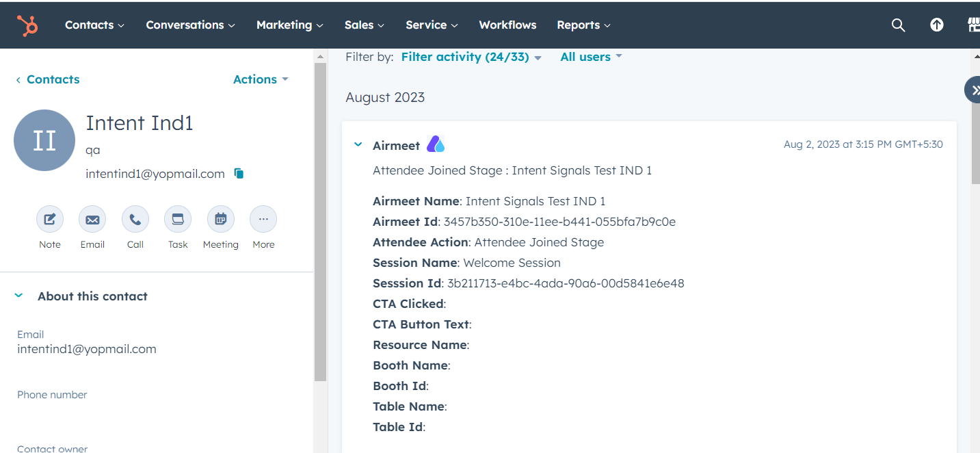The height and width of the screenshot is (453, 980).
Task: Click the Airmeet activity title
Action: [396, 146]
